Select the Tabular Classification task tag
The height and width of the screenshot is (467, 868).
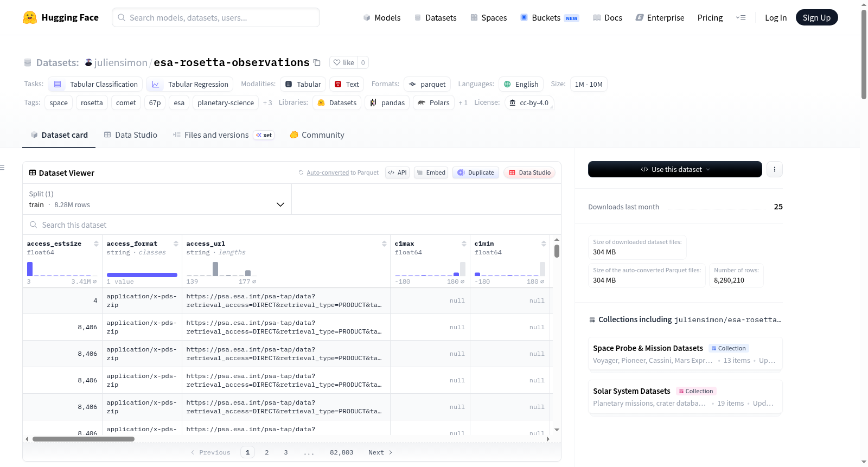(95, 84)
